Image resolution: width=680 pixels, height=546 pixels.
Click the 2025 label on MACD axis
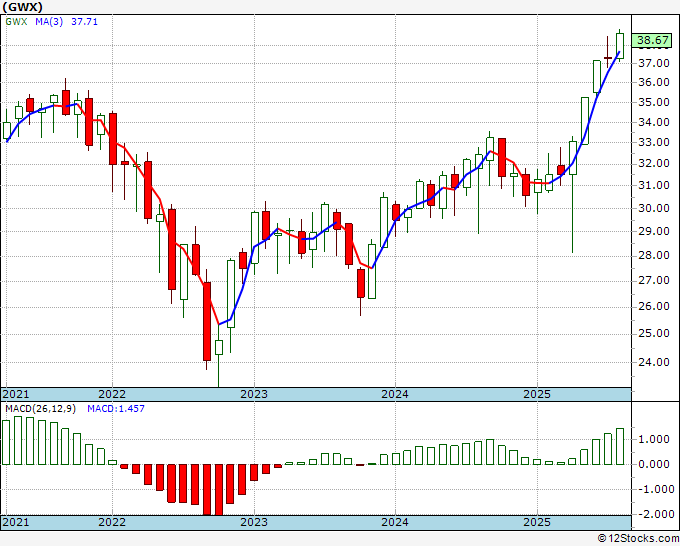pyautogui.click(x=537, y=522)
